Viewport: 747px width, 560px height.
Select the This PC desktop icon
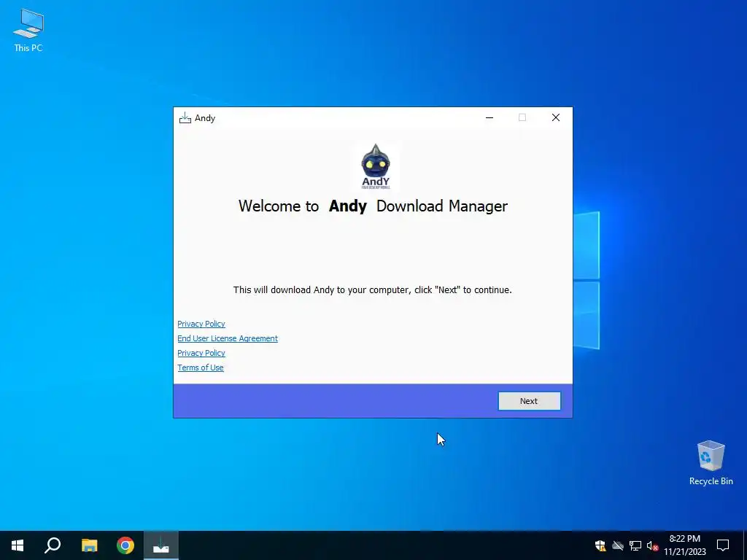tap(28, 31)
